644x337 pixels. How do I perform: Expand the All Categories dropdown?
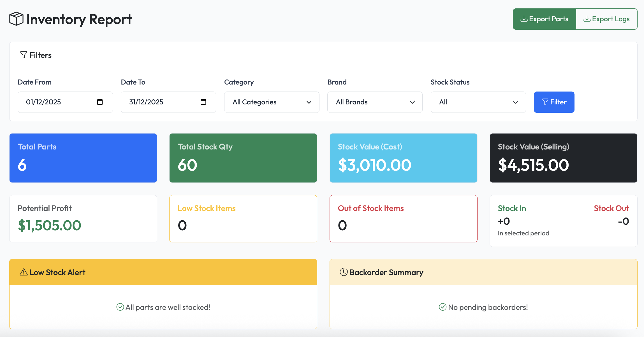pos(272,102)
